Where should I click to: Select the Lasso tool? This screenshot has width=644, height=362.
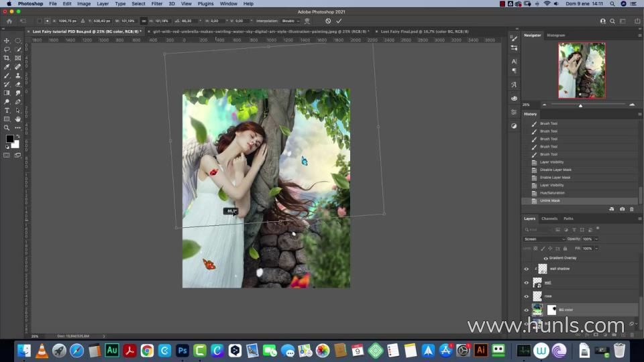pos(7,49)
